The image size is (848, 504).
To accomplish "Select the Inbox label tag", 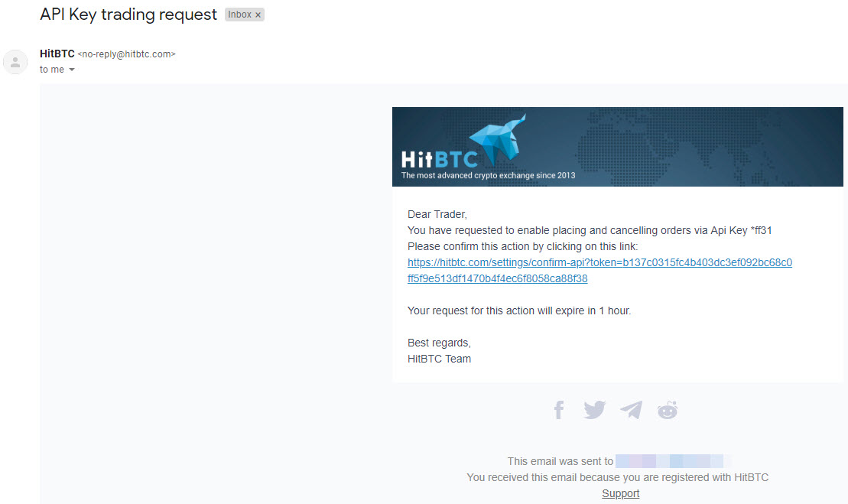I will [x=239, y=14].
